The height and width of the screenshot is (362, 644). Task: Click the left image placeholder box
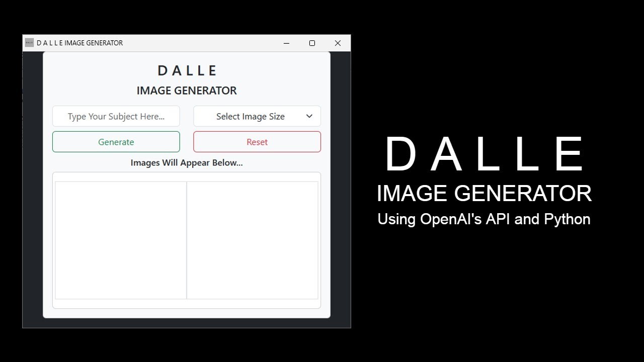point(121,240)
